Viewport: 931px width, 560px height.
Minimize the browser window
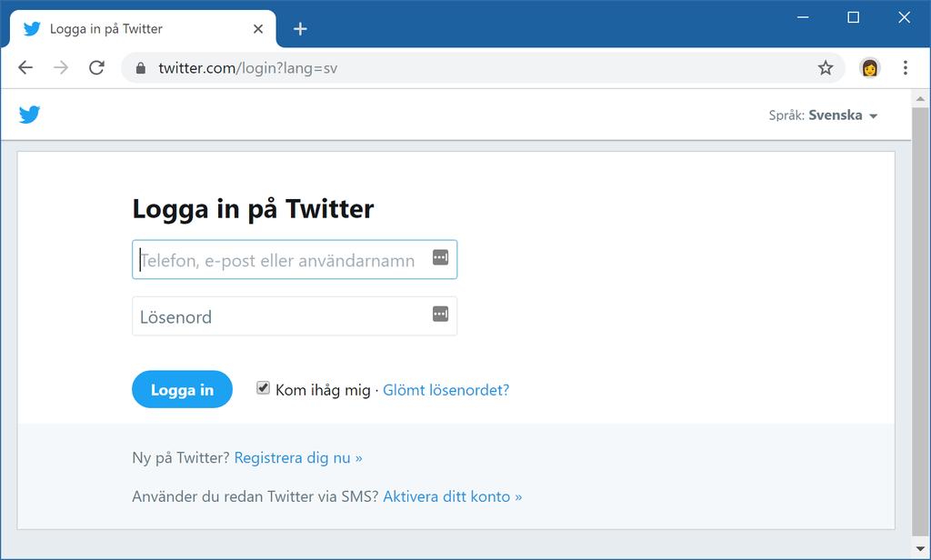[803, 17]
